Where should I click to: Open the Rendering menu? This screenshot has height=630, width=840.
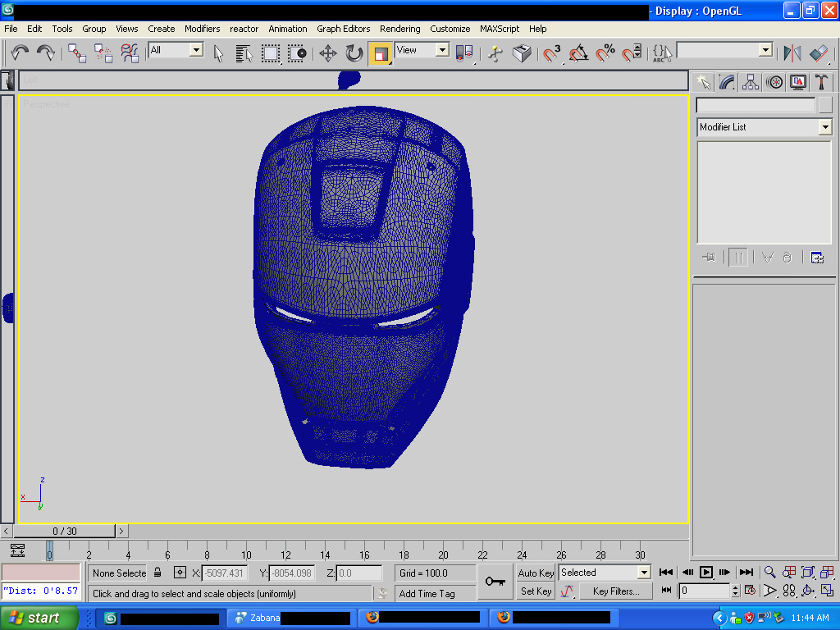(x=399, y=29)
